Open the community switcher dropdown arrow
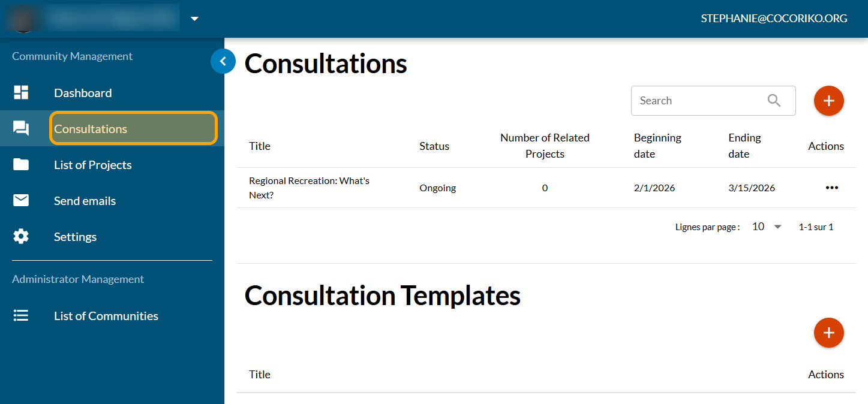The width and height of the screenshot is (868, 404). (x=194, y=19)
